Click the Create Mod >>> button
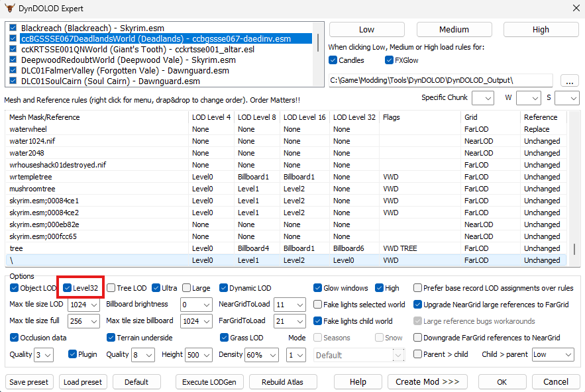Viewport: 585px width, 392px height. (x=427, y=381)
